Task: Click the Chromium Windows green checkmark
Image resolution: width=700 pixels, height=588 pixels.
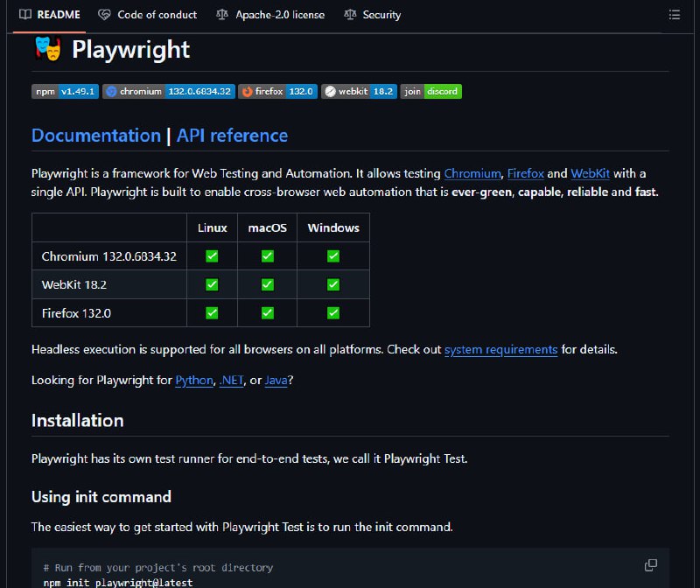Action: point(333,256)
